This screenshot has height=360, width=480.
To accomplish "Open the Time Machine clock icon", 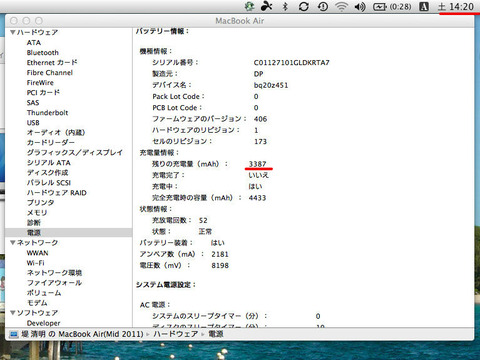I will [323, 6].
